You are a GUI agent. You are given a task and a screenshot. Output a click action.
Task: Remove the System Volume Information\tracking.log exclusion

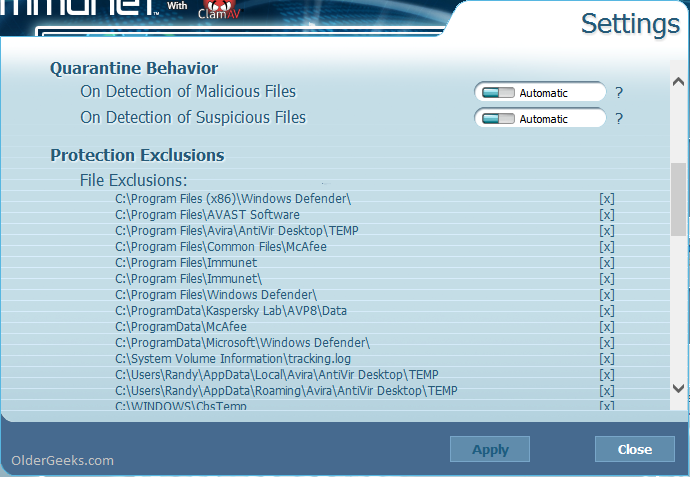606,359
